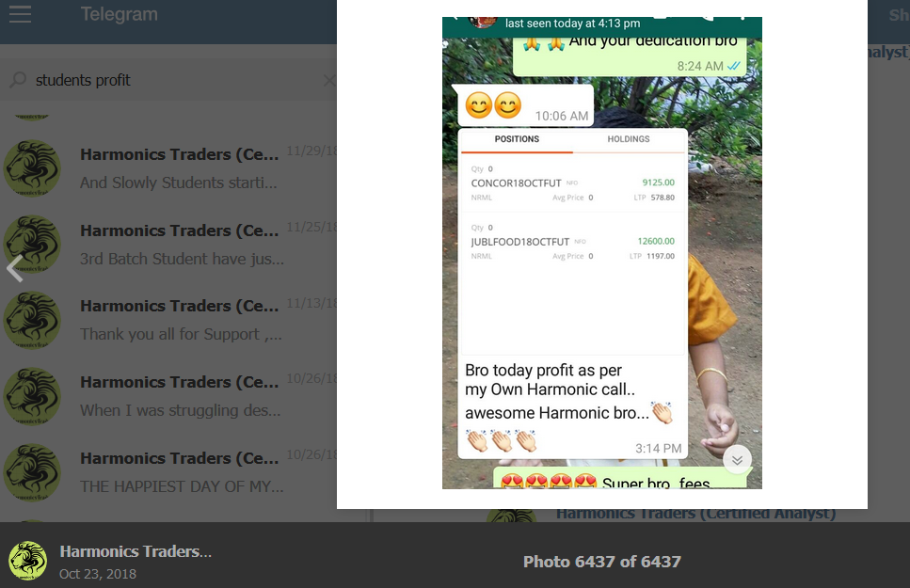The image size is (910, 588).
Task: Click the CONCOR18OCTFUT position row
Action: [573, 183]
